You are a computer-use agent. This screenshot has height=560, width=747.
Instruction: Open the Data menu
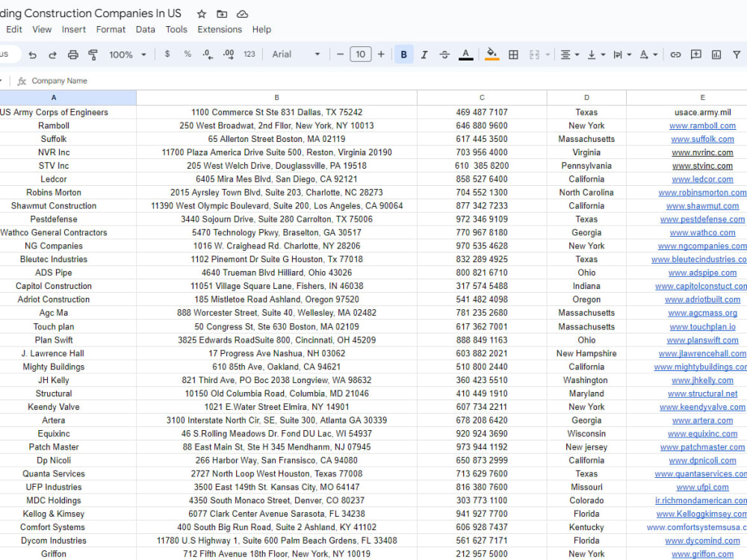click(x=146, y=30)
